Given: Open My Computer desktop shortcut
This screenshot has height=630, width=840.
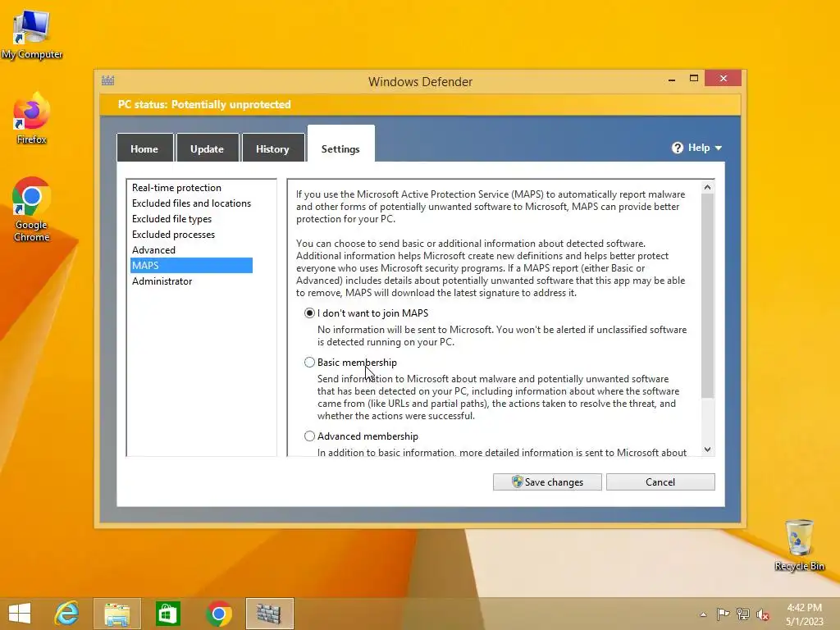Looking at the screenshot, I should [x=32, y=34].
